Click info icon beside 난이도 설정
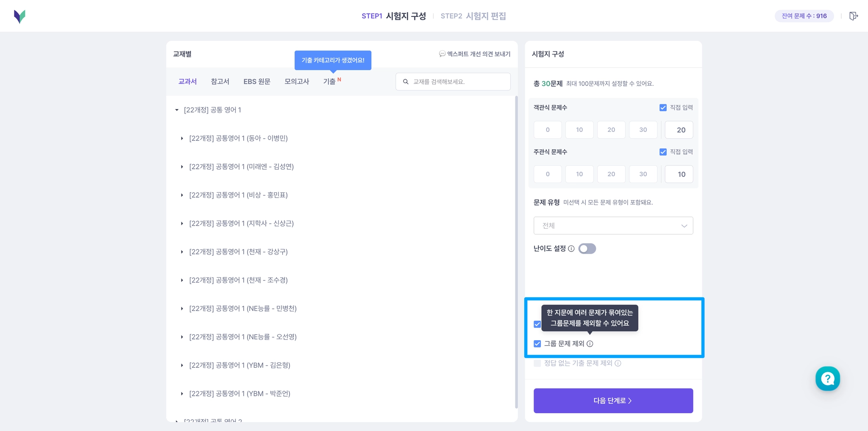The width and height of the screenshot is (868, 431). [571, 249]
